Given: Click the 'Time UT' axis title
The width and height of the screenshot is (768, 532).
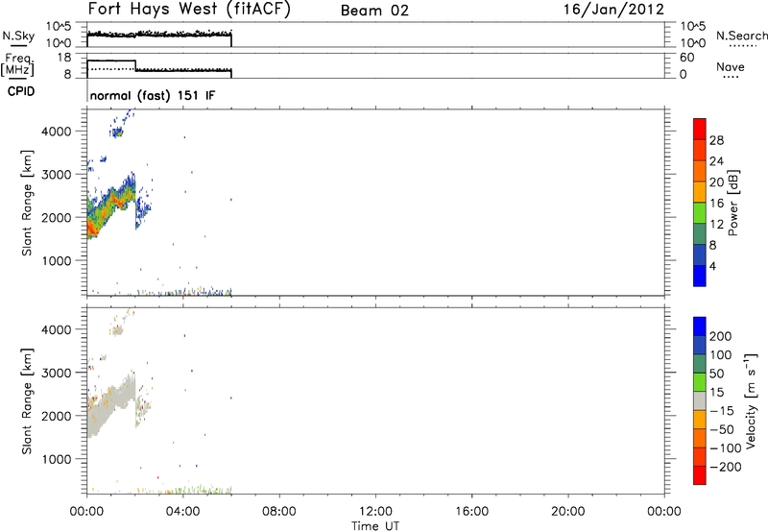Looking at the screenshot, I should coord(375,526).
